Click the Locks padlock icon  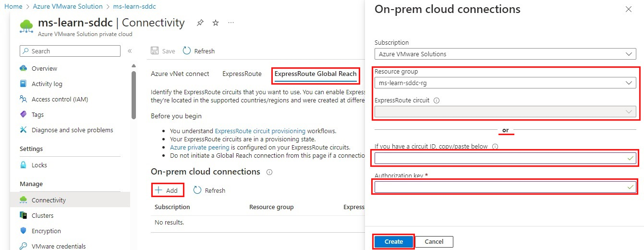[23, 165]
